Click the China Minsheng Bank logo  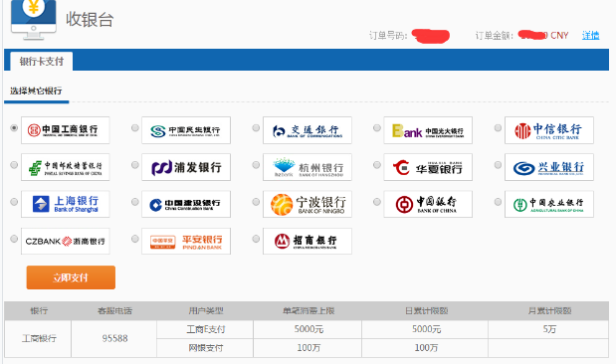[186, 130]
